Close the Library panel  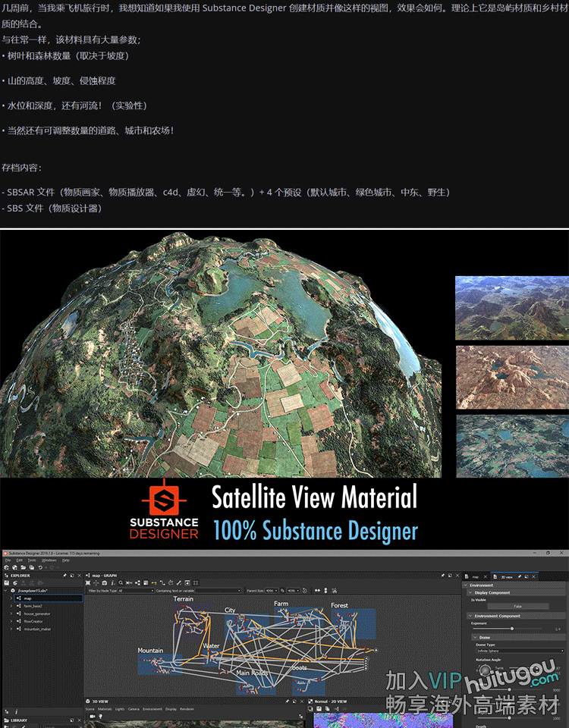(79, 720)
